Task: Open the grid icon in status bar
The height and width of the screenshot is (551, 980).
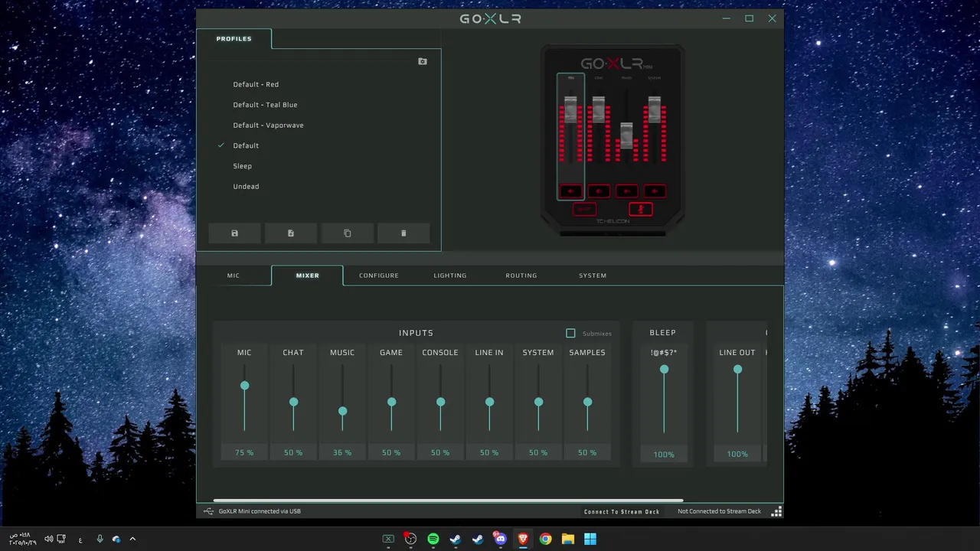Action: (x=776, y=511)
